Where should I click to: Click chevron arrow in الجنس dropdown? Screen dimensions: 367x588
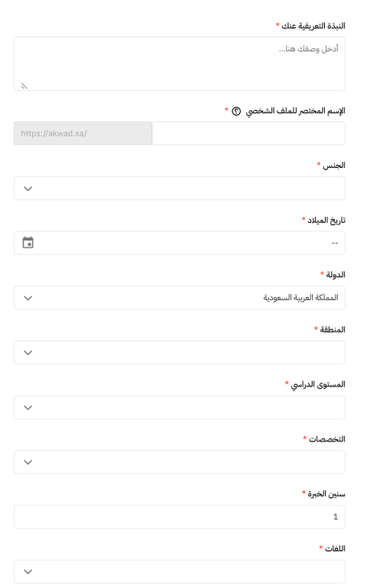[x=28, y=189]
